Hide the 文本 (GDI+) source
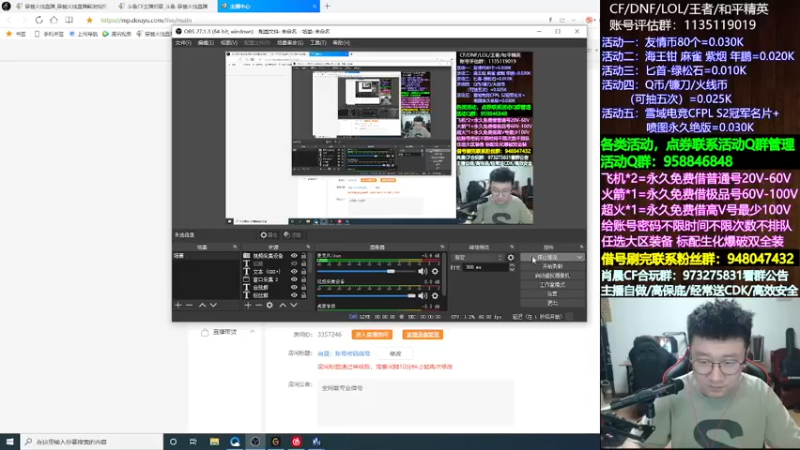The width and height of the screenshot is (800, 450). click(x=294, y=271)
